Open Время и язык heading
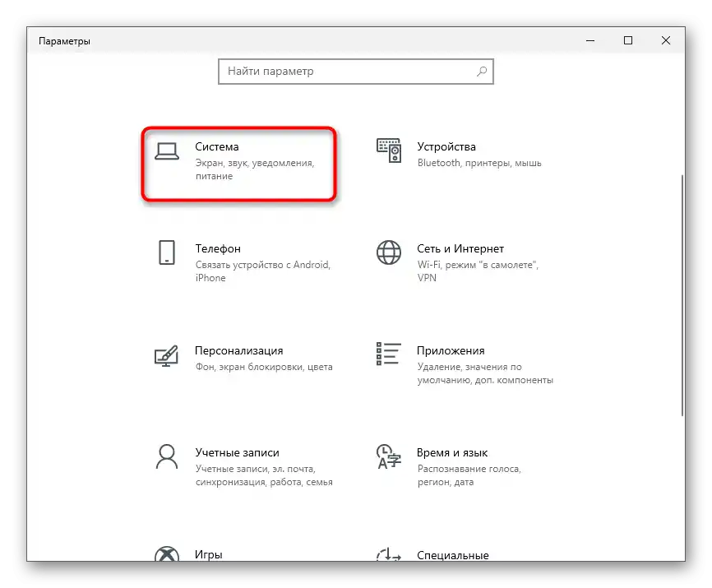This screenshot has height=588, width=712. pos(452,452)
